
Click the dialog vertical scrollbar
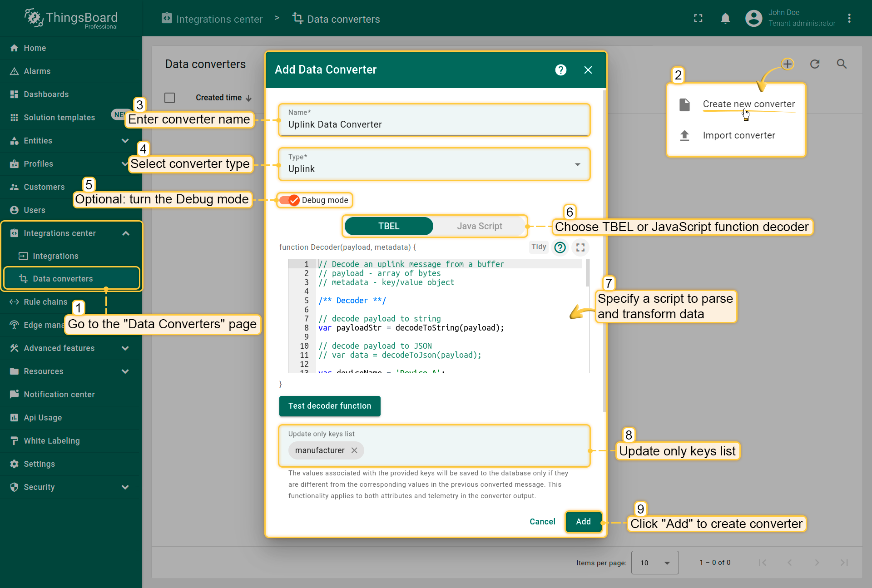[x=604, y=252]
